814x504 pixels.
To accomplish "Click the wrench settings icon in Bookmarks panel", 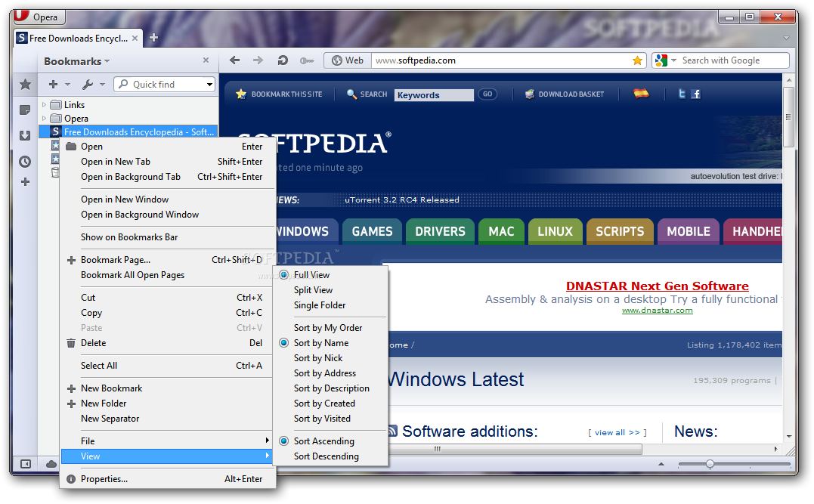I will tap(88, 84).
